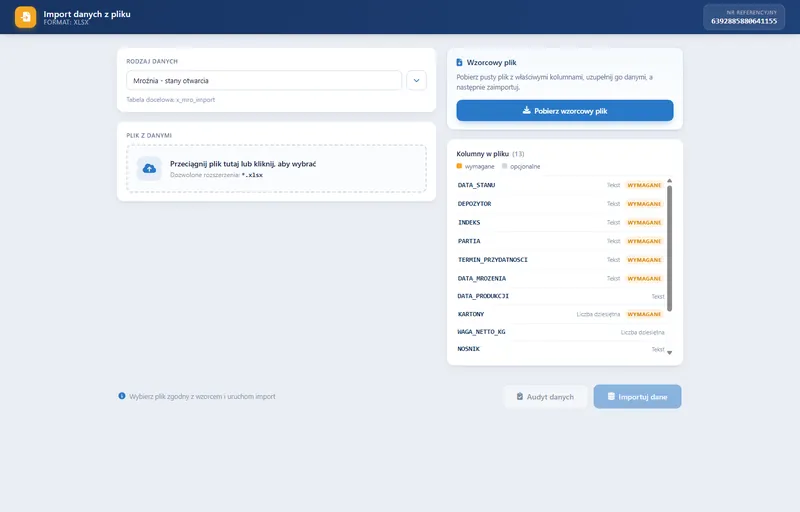The height and width of the screenshot is (512, 800).
Task: Select the NOSNIK column row
Action: tap(561, 349)
